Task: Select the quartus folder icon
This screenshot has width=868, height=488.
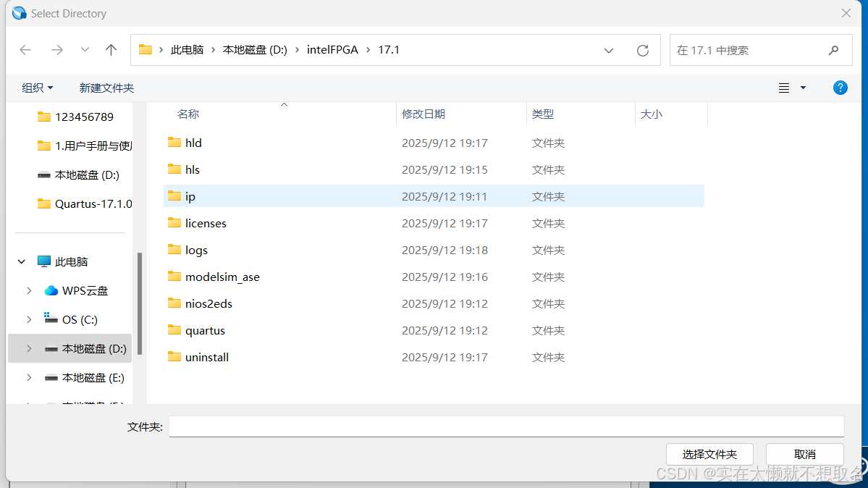Action: [x=174, y=330]
